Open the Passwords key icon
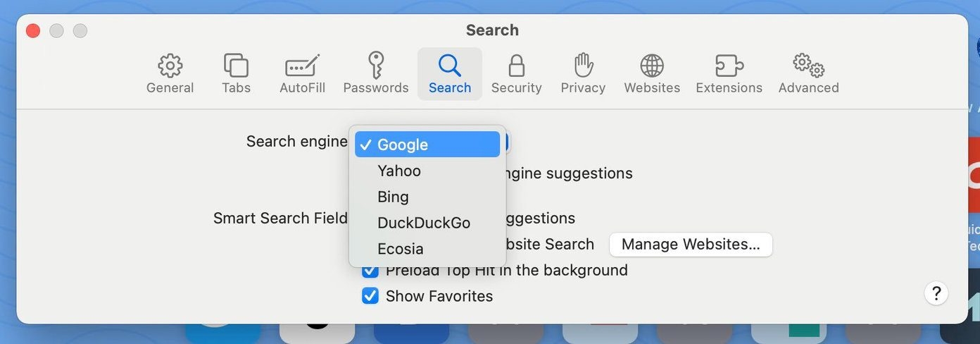 pyautogui.click(x=376, y=66)
